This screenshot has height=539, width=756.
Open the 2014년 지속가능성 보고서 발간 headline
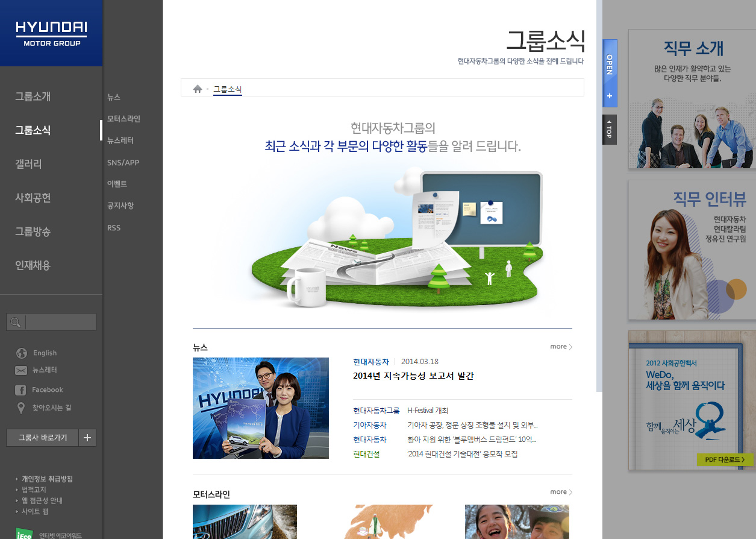(x=413, y=376)
